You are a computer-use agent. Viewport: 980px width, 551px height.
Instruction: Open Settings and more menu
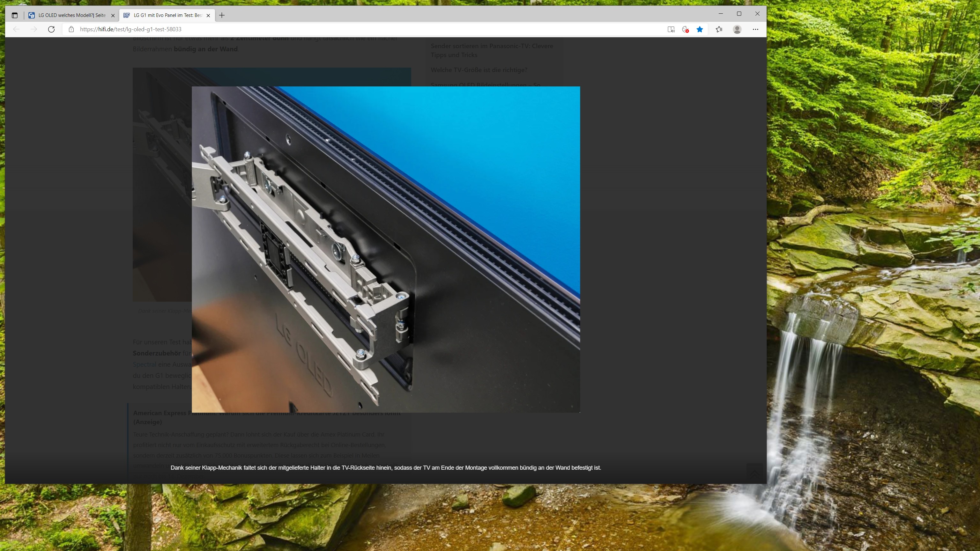pyautogui.click(x=755, y=29)
